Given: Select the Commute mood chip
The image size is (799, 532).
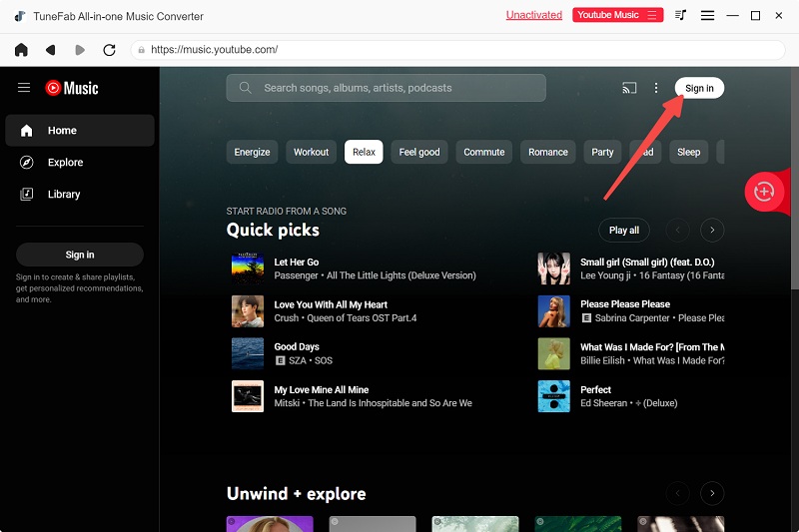Looking at the screenshot, I should (484, 152).
